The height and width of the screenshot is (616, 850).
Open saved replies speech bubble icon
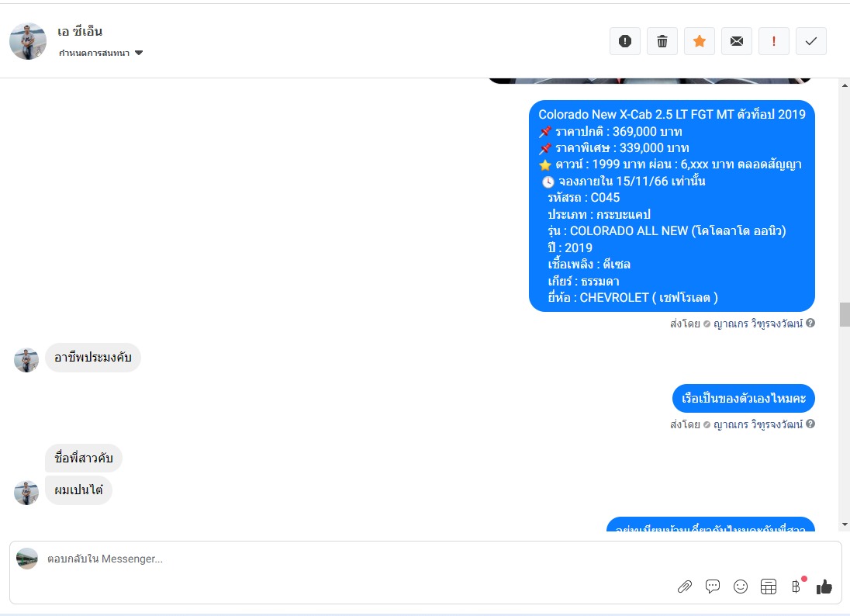pos(712,587)
